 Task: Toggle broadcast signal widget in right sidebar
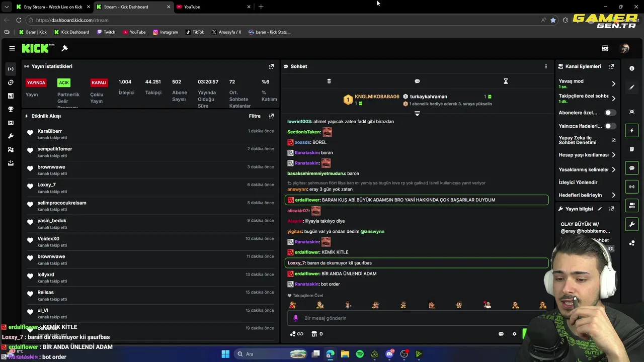pos(632,187)
